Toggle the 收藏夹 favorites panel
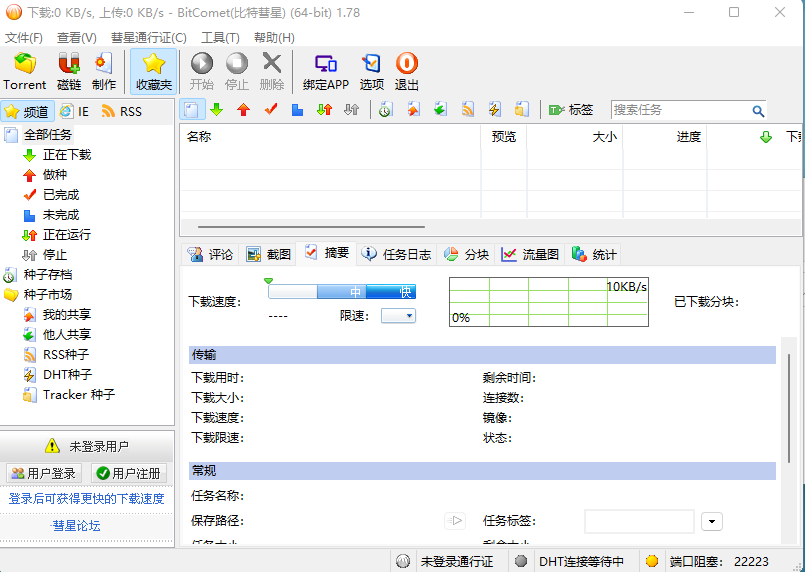This screenshot has width=805, height=572. [154, 72]
